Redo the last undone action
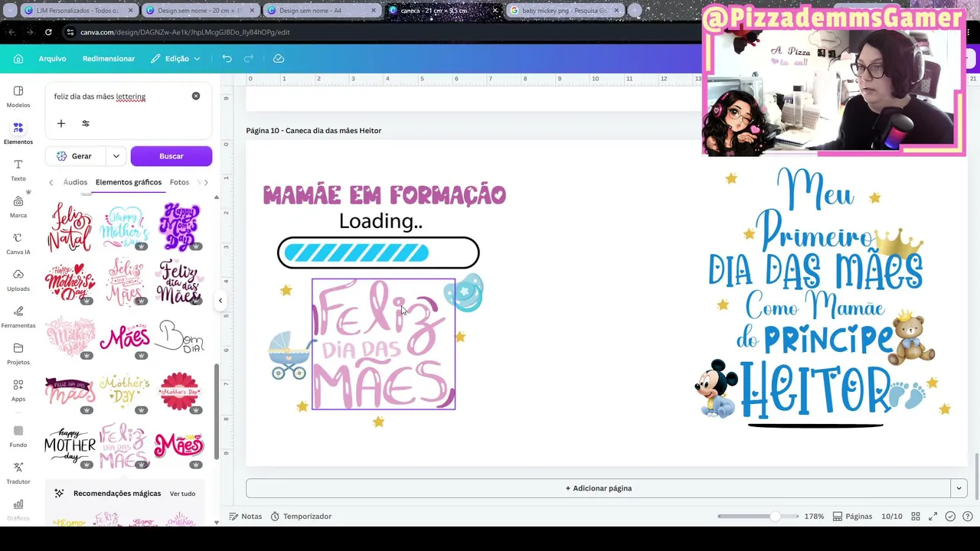This screenshot has width=980, height=551. (248, 59)
